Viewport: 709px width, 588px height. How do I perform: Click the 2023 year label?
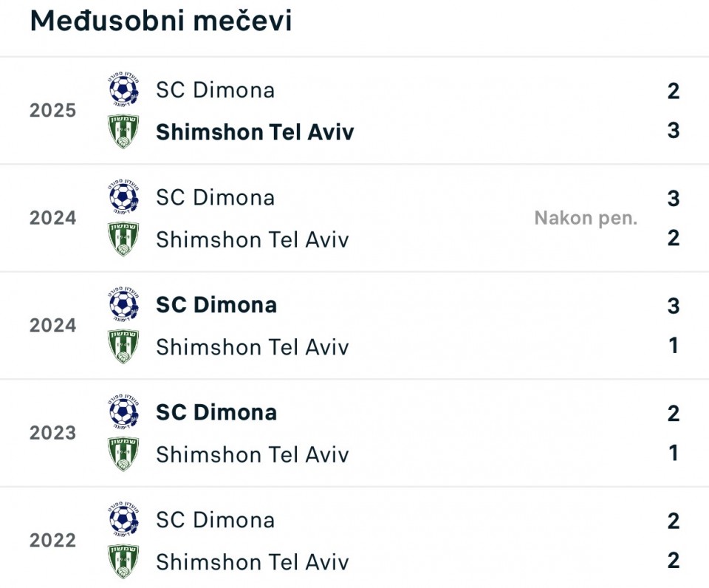pyautogui.click(x=52, y=433)
